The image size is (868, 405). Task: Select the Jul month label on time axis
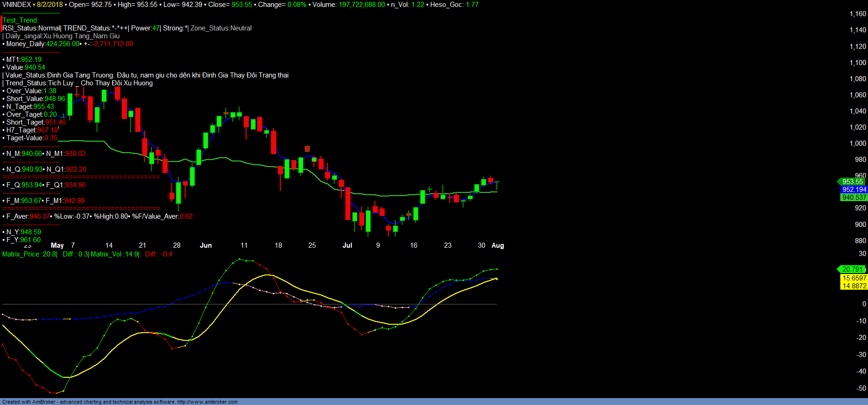347,245
